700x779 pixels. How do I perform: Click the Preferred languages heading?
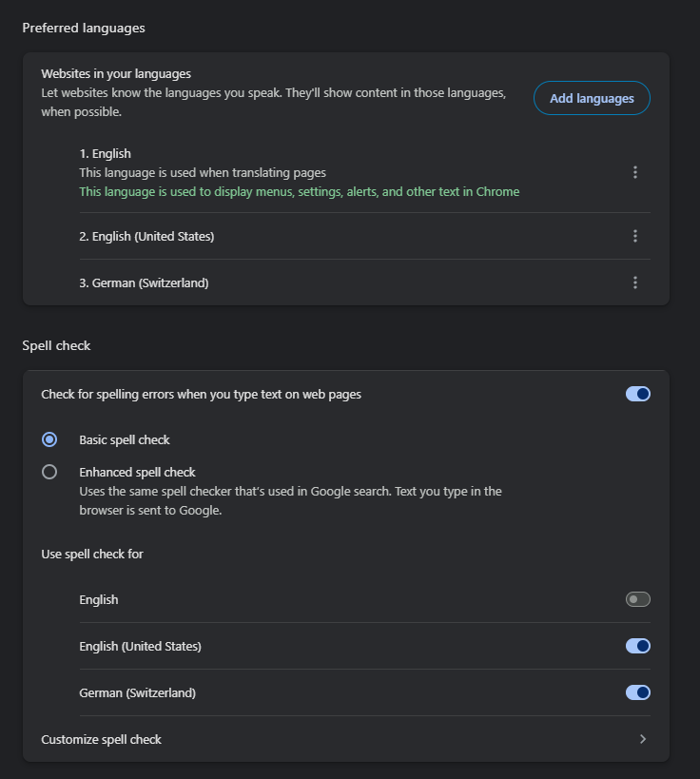coord(84,28)
